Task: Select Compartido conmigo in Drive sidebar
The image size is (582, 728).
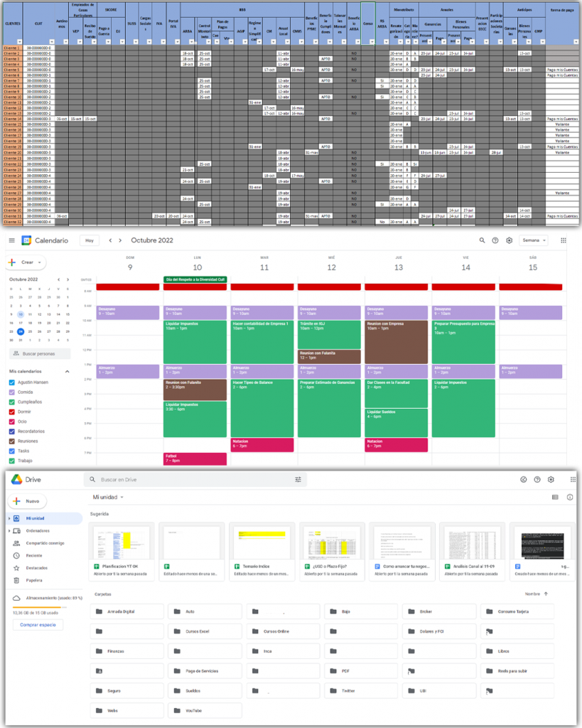Action: coord(44,543)
